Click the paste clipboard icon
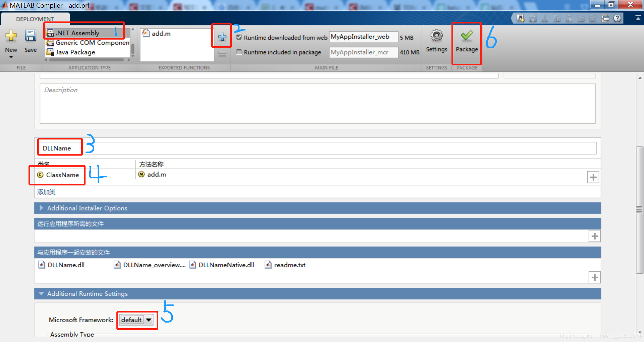The width and height of the screenshot is (644, 342). pyautogui.click(x=569, y=18)
